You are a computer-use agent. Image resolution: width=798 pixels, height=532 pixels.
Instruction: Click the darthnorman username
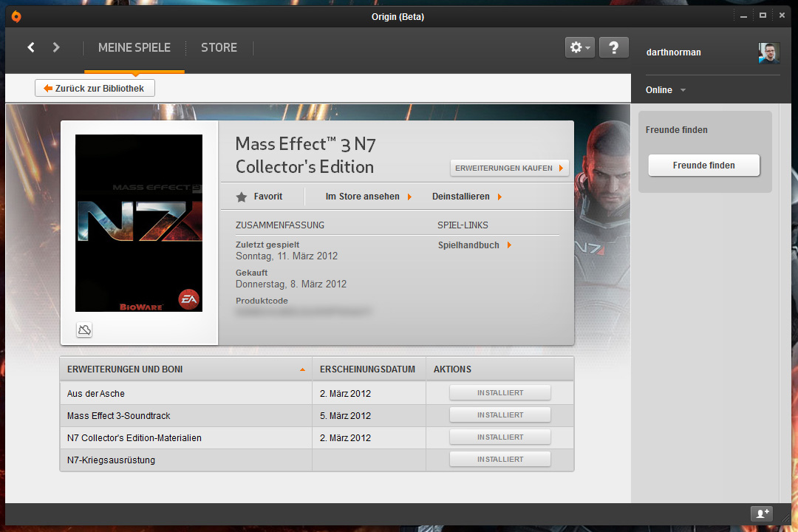(673, 52)
